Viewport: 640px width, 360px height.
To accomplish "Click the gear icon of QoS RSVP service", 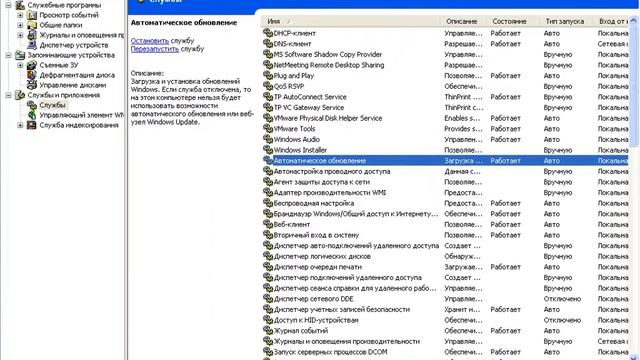I will coord(268,86).
